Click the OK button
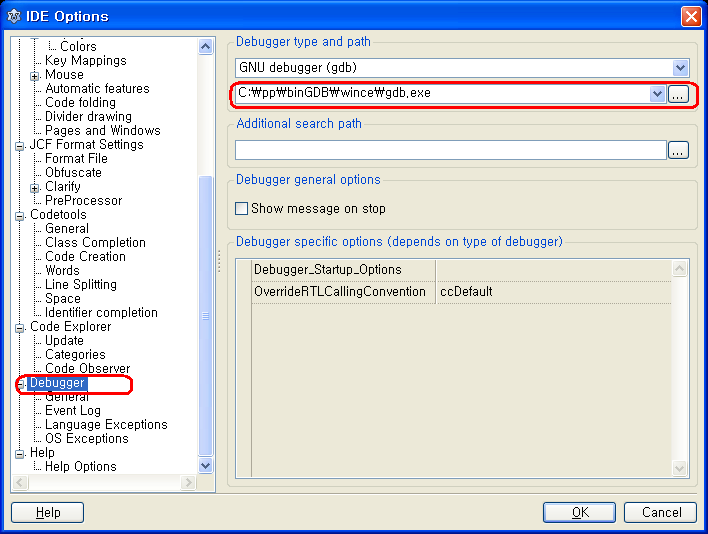The image size is (708, 534). tap(579, 512)
